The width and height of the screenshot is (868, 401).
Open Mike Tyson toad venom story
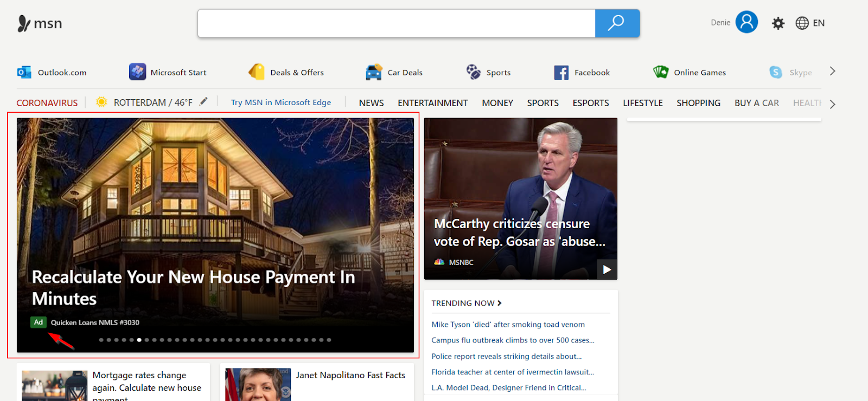tap(508, 325)
